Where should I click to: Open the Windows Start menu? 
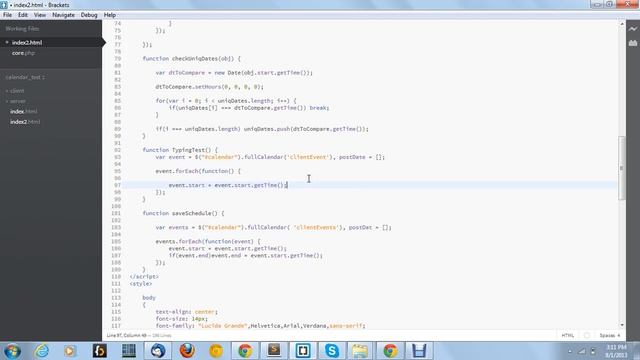click(x=12, y=351)
